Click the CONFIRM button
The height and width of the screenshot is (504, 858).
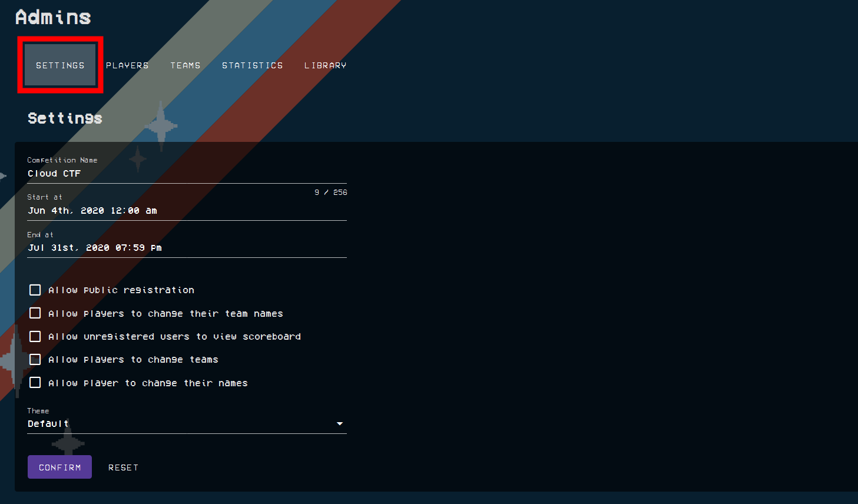59,467
